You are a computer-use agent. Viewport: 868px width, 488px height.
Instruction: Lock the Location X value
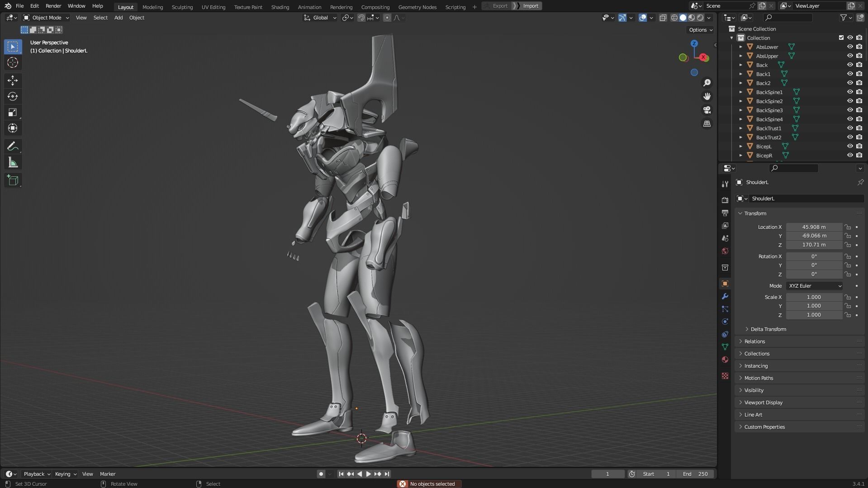[848, 227]
